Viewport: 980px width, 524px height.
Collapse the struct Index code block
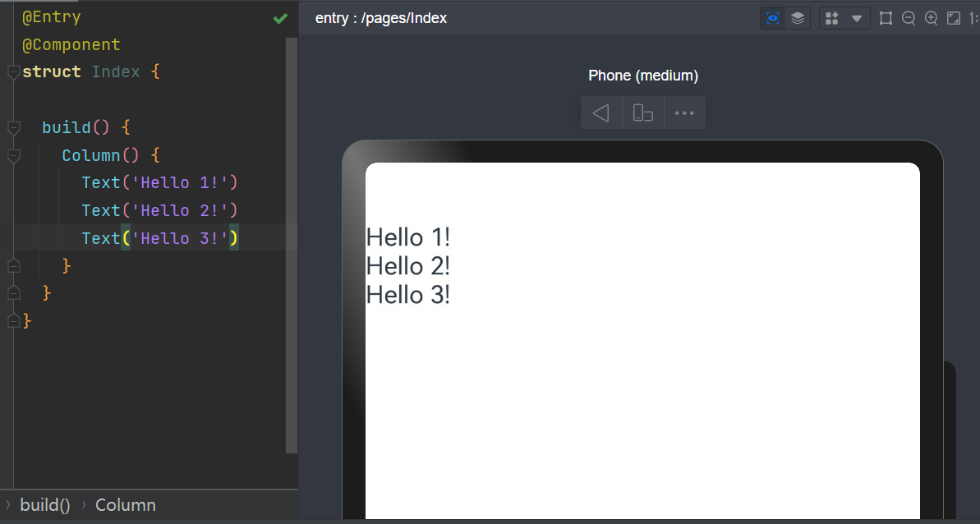click(13, 72)
